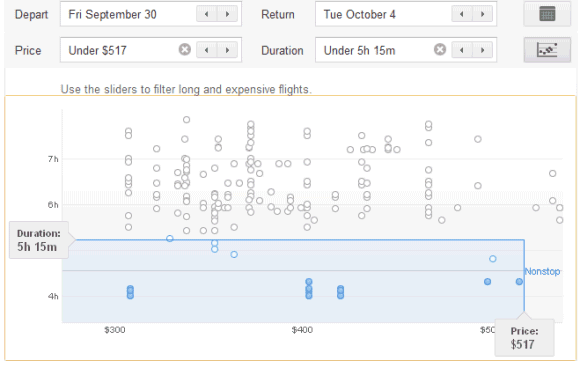
Task: Increase the duration limit with right arrow
Action: (x=482, y=50)
